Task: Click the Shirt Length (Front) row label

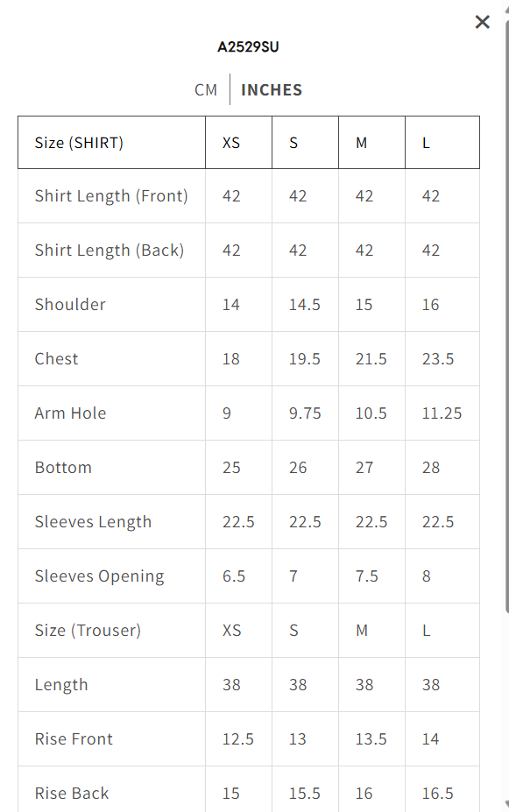Action: pyautogui.click(x=111, y=195)
